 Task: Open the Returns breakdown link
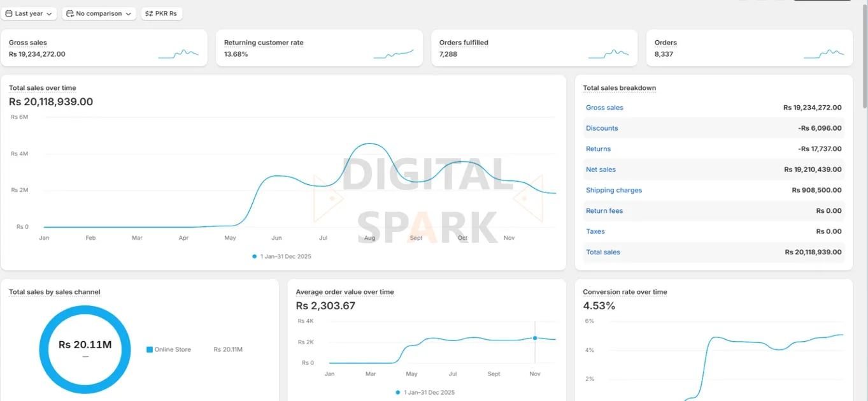(598, 149)
